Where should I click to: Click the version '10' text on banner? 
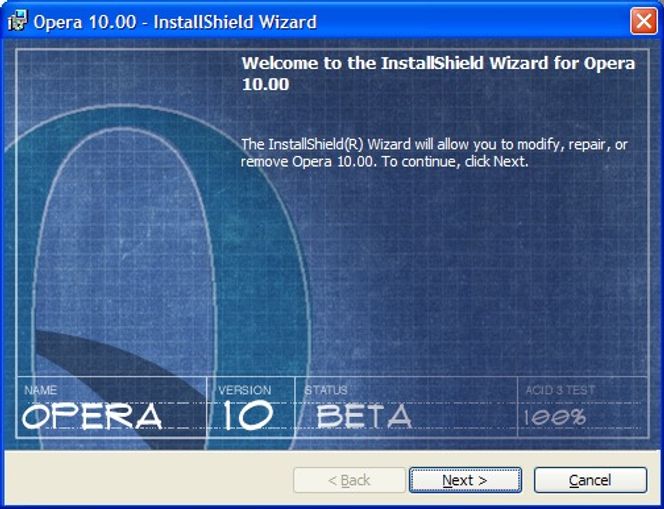click(x=248, y=415)
